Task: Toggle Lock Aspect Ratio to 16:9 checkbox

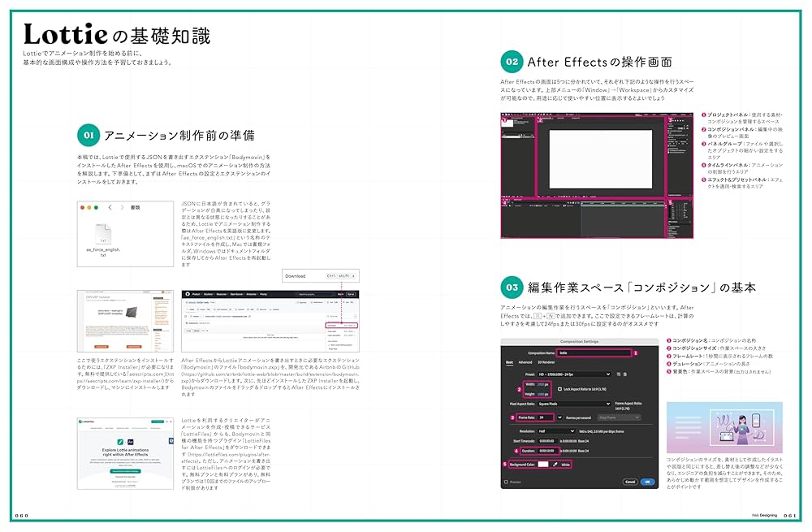Action: (x=559, y=389)
